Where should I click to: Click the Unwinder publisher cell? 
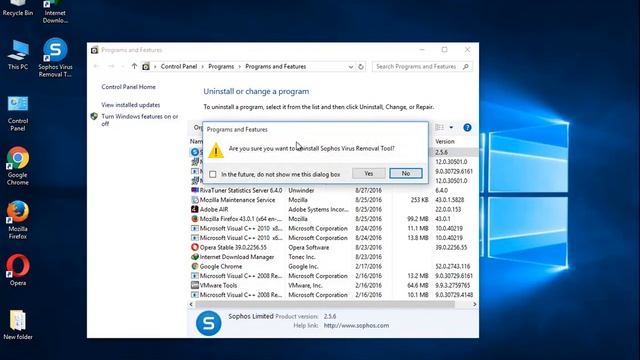[301, 190]
